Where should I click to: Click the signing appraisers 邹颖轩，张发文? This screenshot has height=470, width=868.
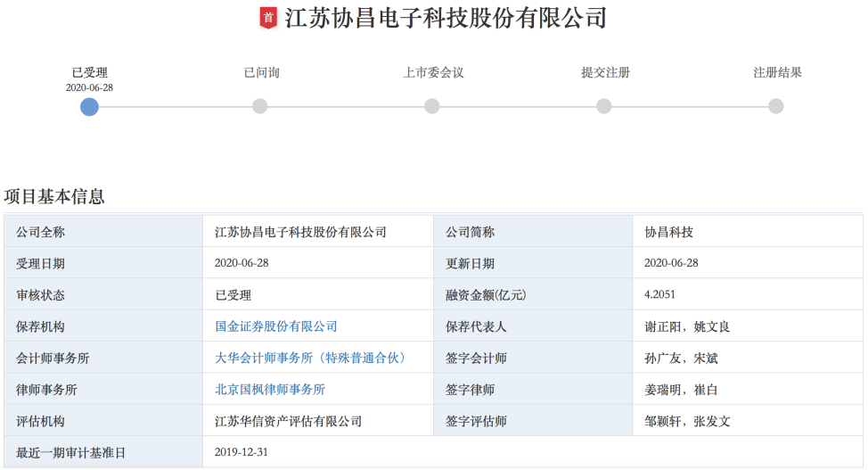(x=687, y=421)
